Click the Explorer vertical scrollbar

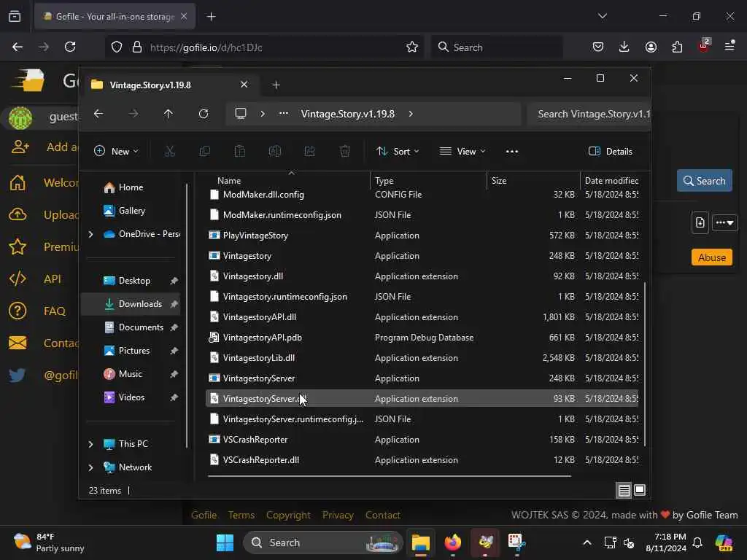point(645,364)
